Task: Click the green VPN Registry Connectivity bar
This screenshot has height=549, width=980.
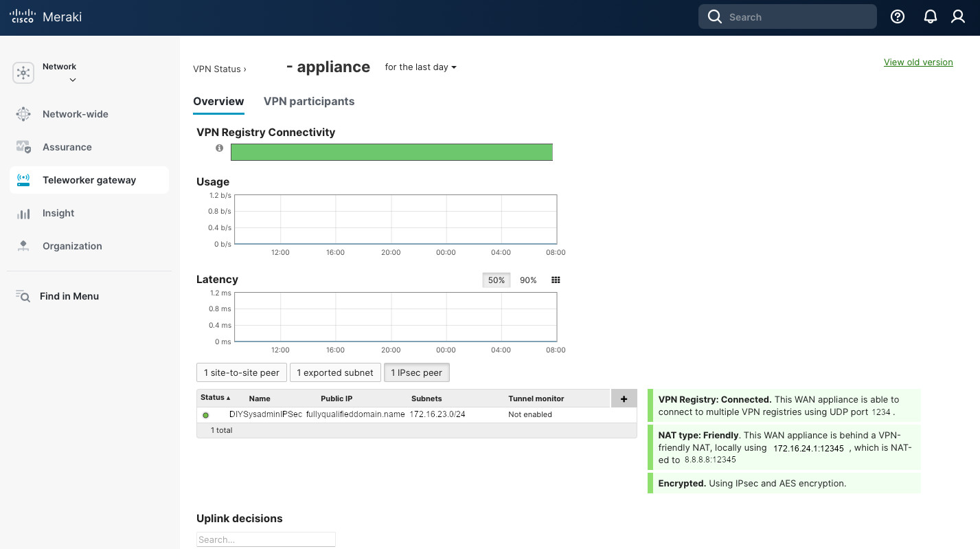Action: [391, 153]
